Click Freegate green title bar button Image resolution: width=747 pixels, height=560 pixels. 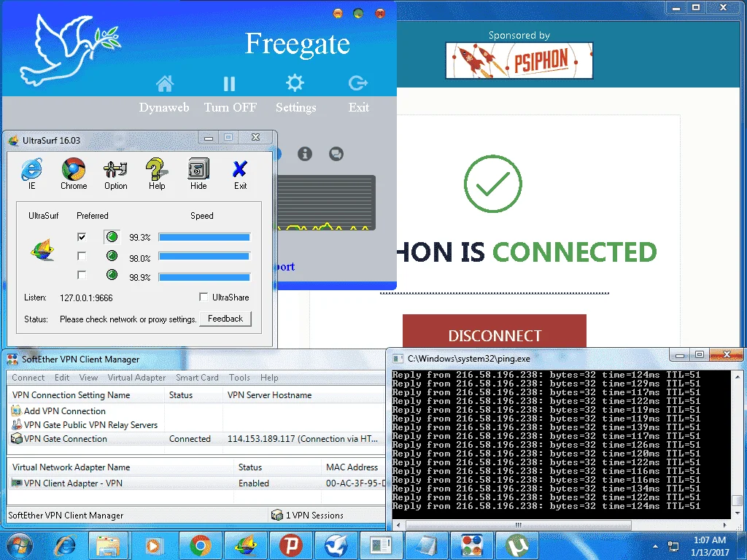(358, 13)
